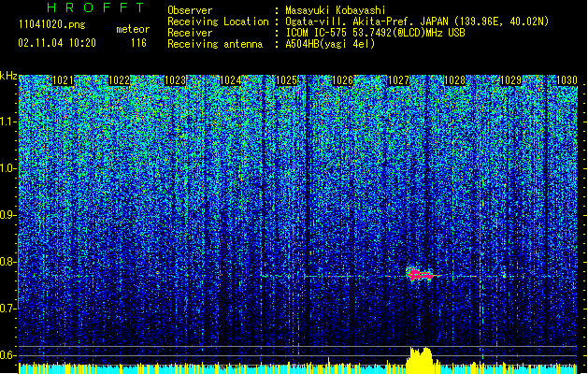This screenshot has height=374, width=588.
Task: Click the HROFFT title text
Action: click(96, 7)
